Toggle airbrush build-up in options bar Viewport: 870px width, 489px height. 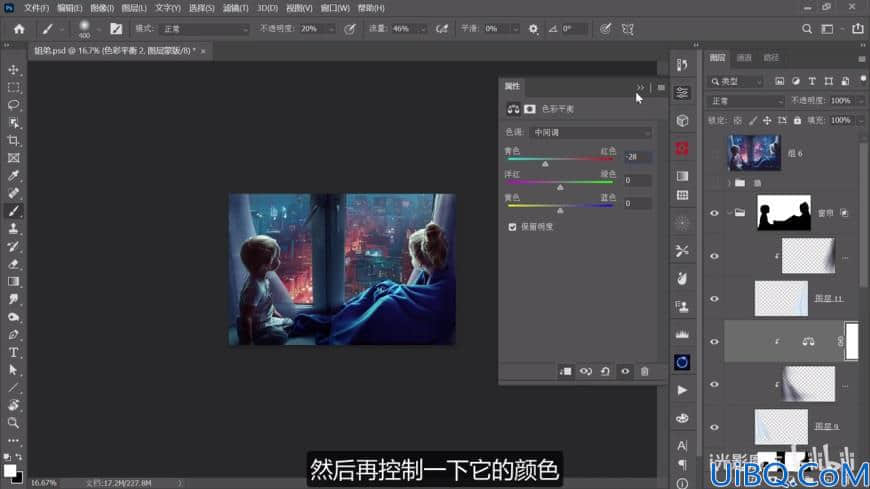point(442,29)
